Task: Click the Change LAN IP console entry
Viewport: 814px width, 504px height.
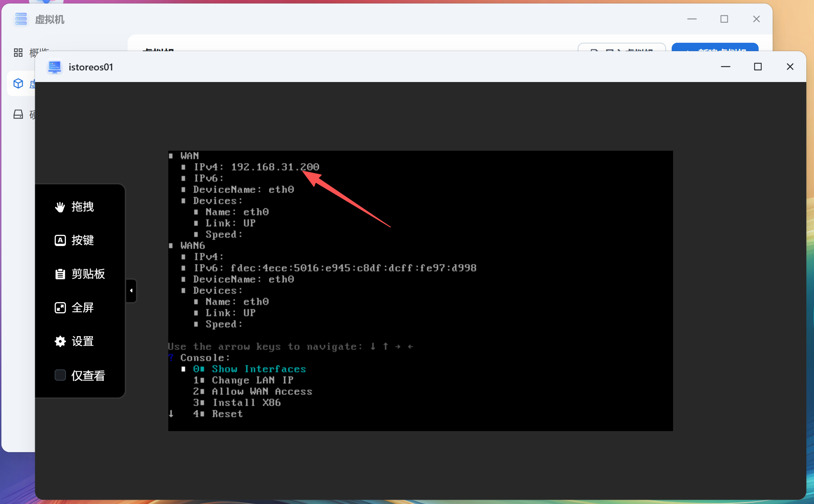Action: (252, 380)
